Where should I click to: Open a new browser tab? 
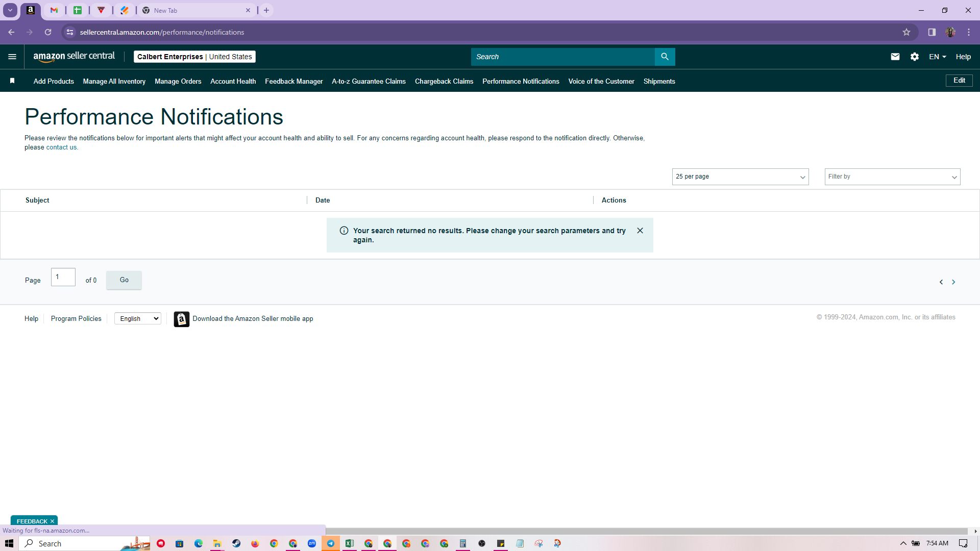click(266, 10)
